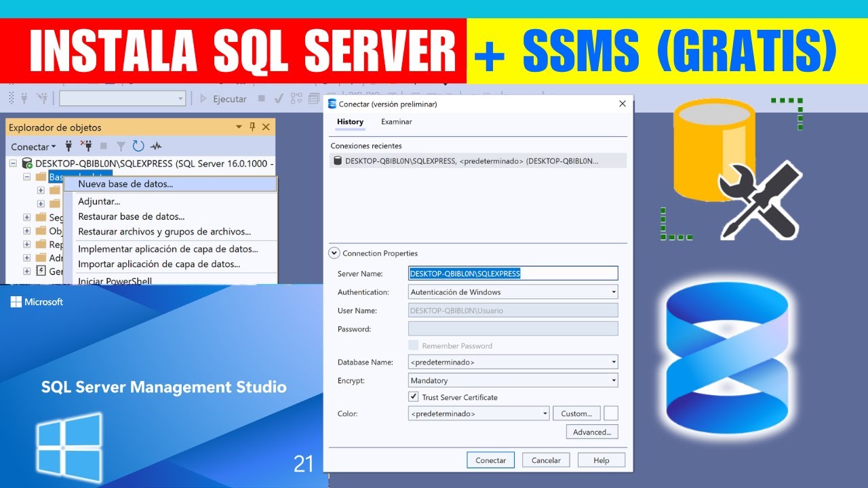Collapse the DESKTOP-QBIBL0N\SQLEXPRESS server node
This screenshot has width=868, height=488.
coord(14,163)
